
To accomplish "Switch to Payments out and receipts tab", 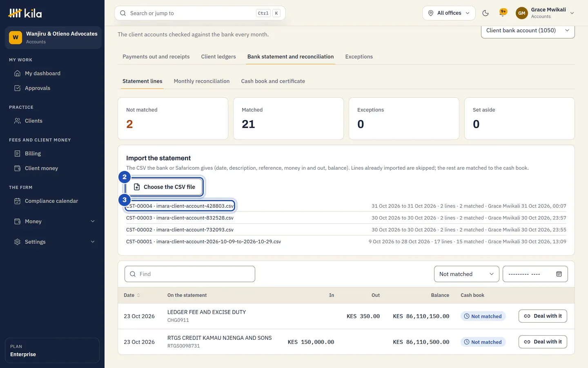I will (156, 57).
